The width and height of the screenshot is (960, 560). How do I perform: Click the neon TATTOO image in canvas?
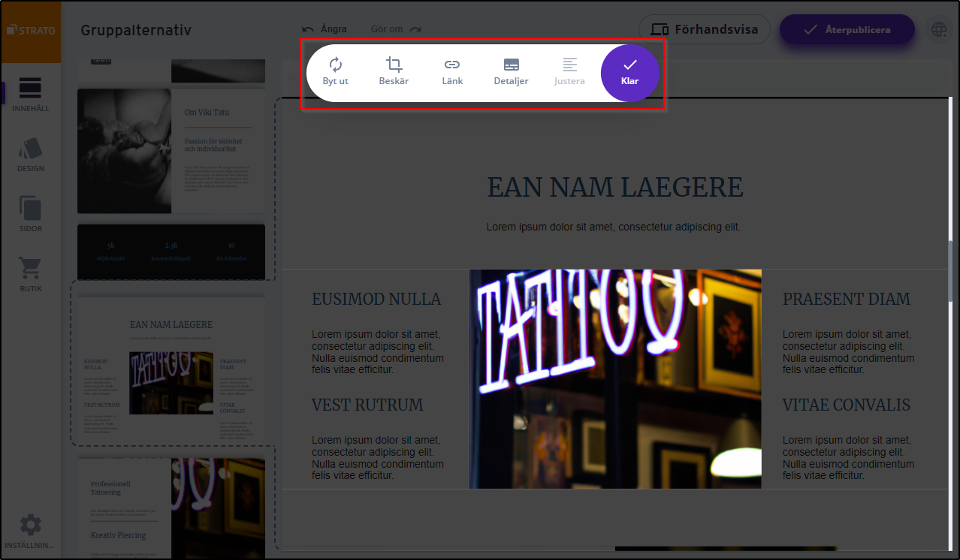(x=614, y=379)
